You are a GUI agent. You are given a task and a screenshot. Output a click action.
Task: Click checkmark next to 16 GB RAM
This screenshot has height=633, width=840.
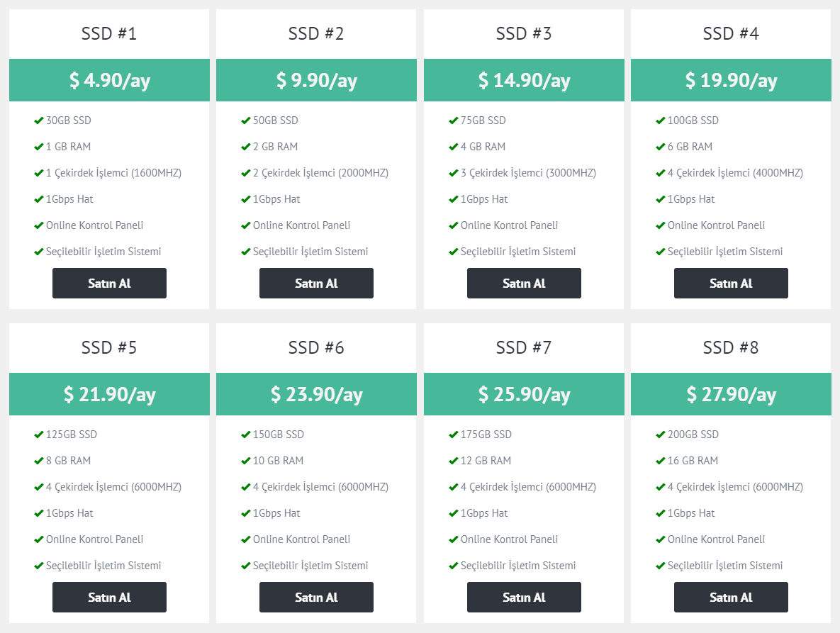[x=660, y=461]
